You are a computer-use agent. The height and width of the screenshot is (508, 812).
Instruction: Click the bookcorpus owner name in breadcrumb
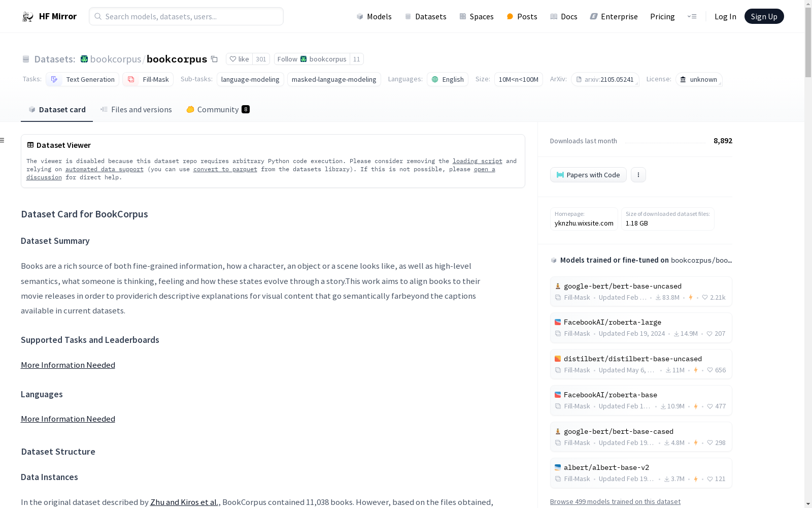pyautogui.click(x=116, y=59)
